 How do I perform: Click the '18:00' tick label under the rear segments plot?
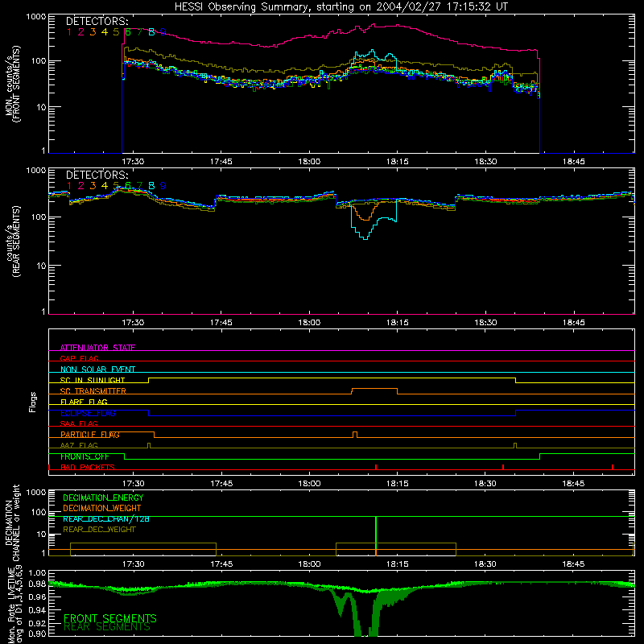coord(309,323)
